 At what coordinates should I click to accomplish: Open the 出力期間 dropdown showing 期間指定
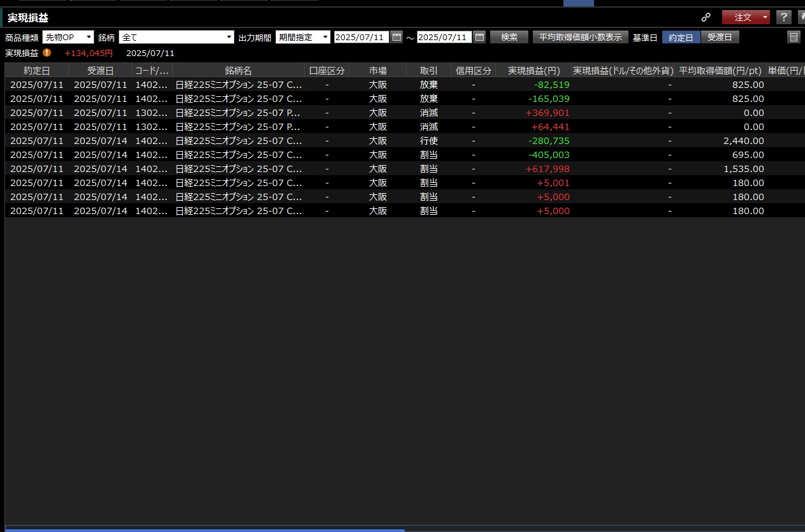303,37
